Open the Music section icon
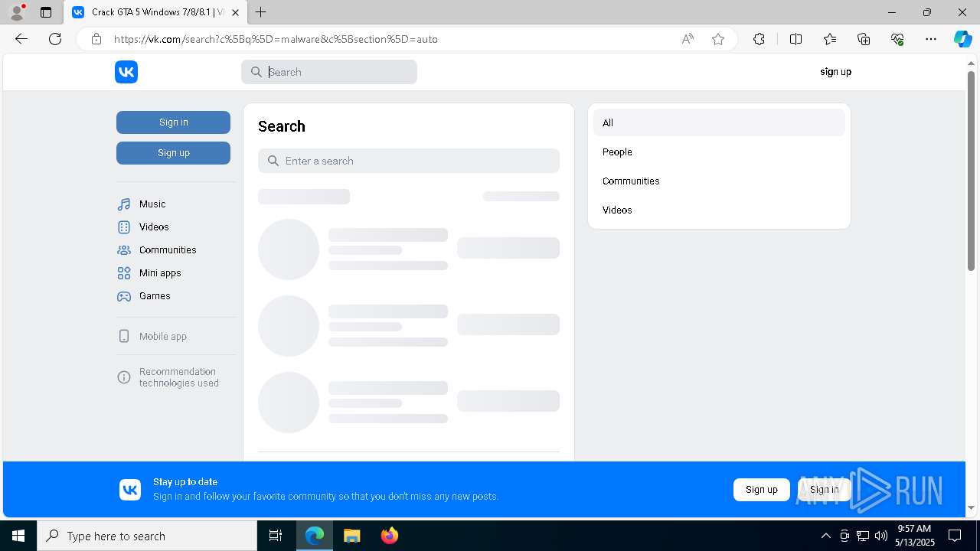 (124, 204)
